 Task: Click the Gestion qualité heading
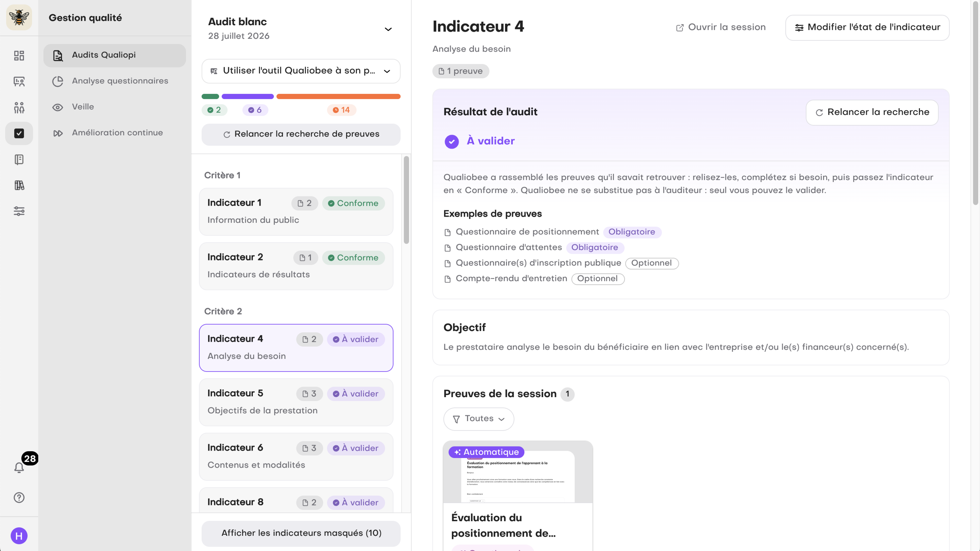click(85, 18)
